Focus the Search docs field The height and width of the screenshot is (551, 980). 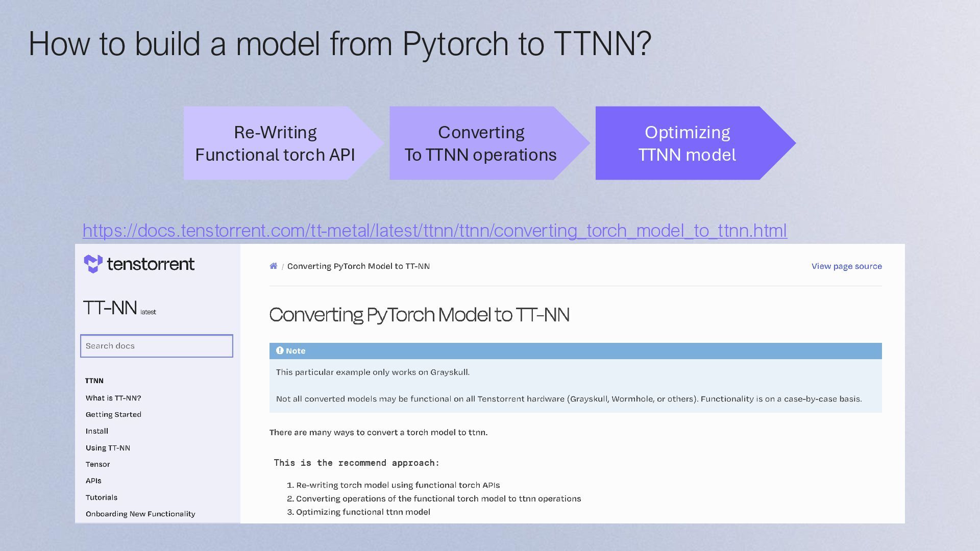(157, 346)
